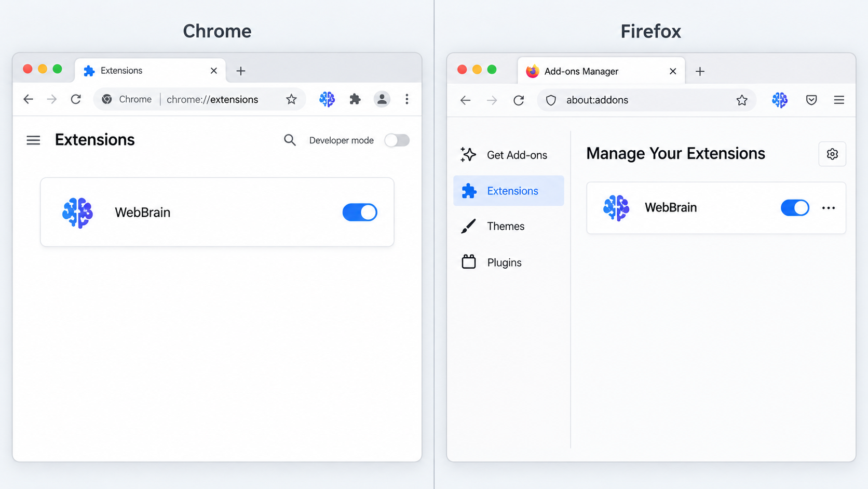This screenshot has height=489, width=868.
Task: Click the Chrome site info chip
Action: [127, 99]
